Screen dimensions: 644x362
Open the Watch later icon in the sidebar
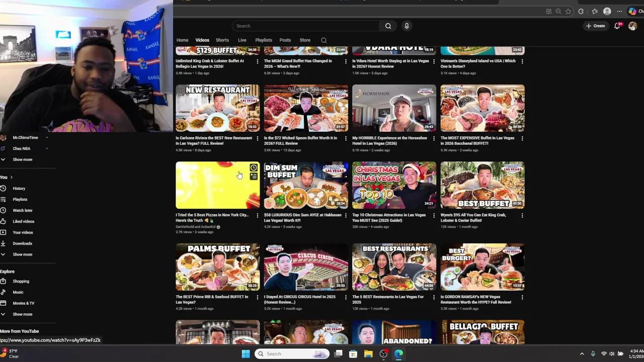[3, 210]
